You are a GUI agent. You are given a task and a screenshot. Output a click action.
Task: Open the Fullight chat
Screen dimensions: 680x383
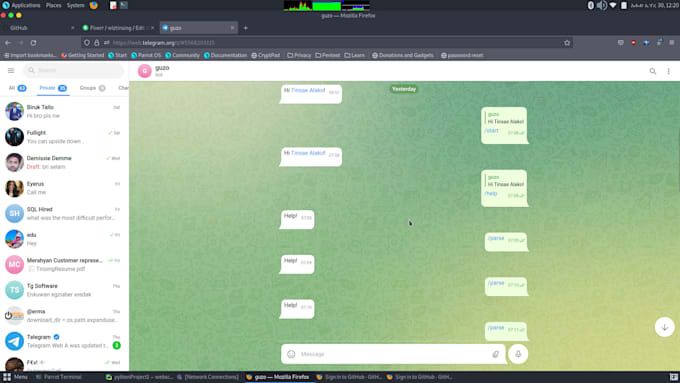[x=64, y=137]
